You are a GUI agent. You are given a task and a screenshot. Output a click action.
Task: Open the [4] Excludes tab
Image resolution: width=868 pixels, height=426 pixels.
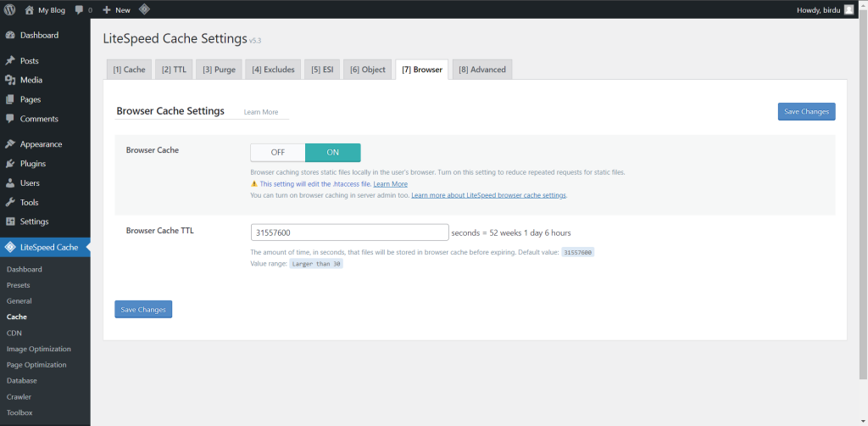point(273,70)
